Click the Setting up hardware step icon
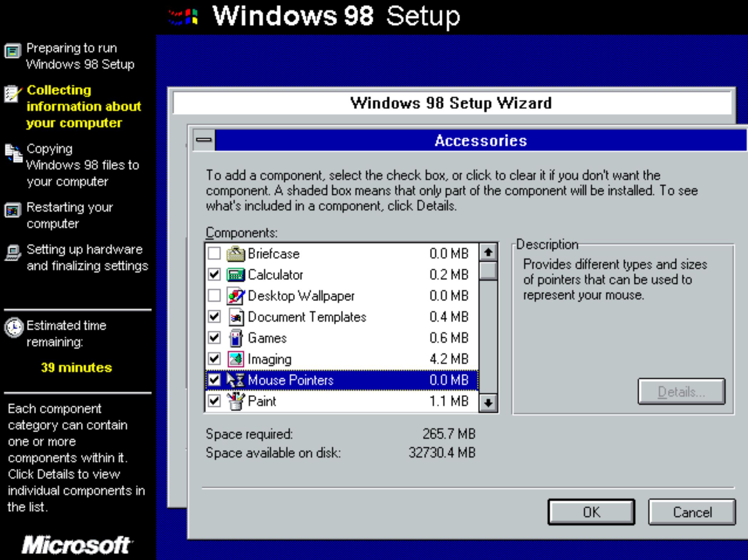 pyautogui.click(x=12, y=253)
